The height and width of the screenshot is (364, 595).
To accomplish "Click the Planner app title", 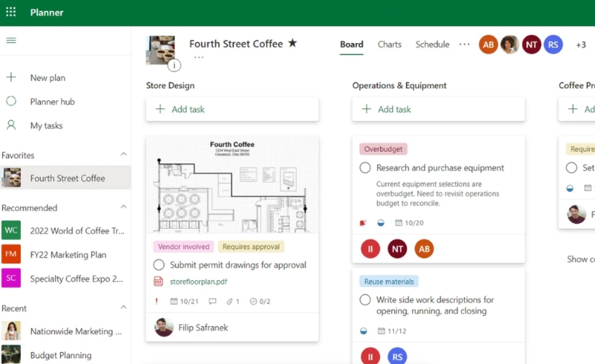I will tap(47, 13).
